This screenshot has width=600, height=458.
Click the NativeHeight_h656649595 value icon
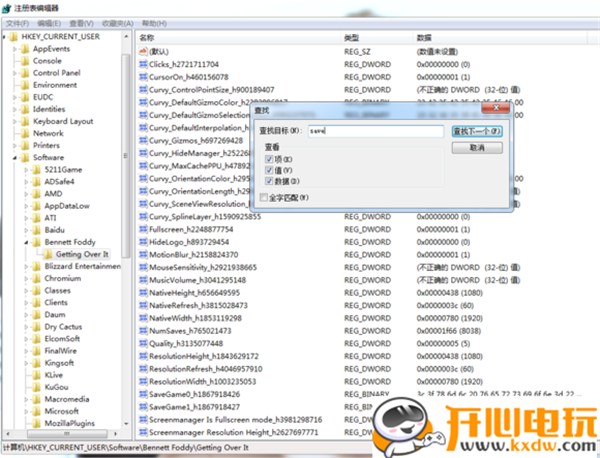(x=143, y=293)
